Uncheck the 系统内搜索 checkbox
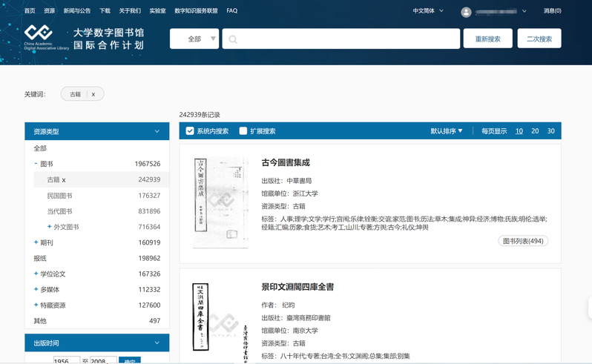 pos(190,131)
